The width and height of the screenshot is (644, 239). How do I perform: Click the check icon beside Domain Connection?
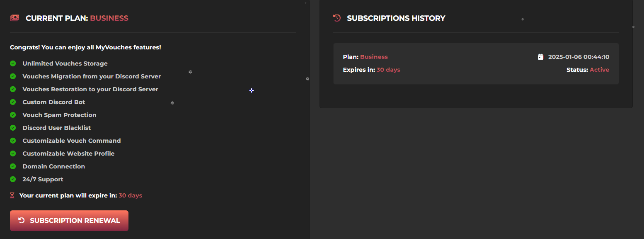13,166
